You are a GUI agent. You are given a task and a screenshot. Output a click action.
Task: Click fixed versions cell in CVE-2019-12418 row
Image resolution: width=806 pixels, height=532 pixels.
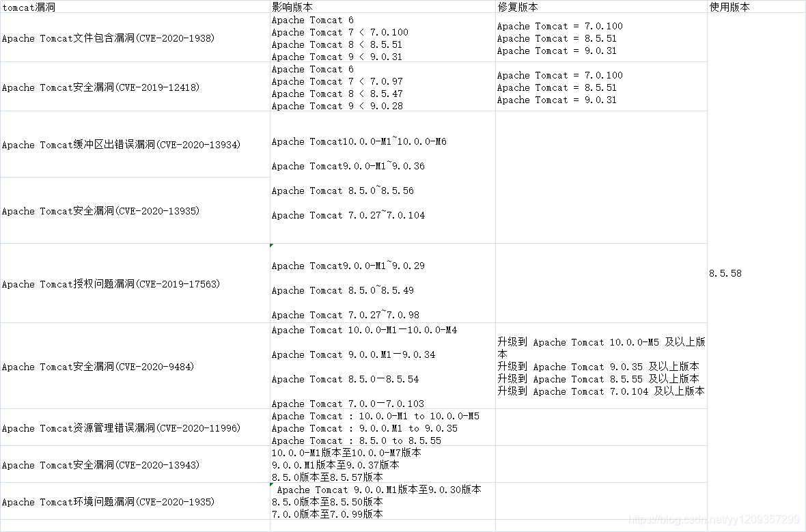click(601, 87)
